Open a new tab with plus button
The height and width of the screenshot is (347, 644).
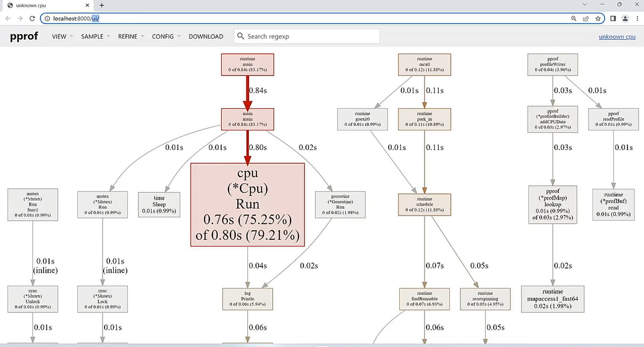pos(102,5)
